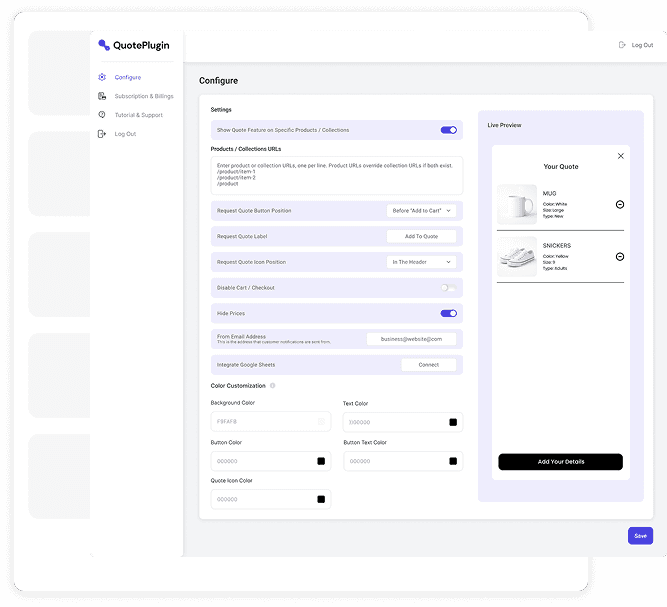Click the Subscription & Billings icon
Viewport: 667px width, 607px height.
pyautogui.click(x=102, y=96)
